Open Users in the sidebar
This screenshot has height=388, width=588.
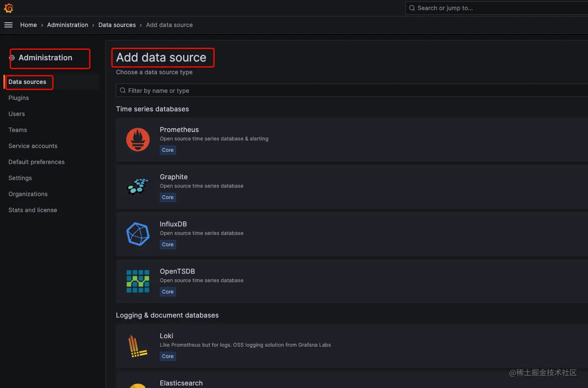[16, 114]
